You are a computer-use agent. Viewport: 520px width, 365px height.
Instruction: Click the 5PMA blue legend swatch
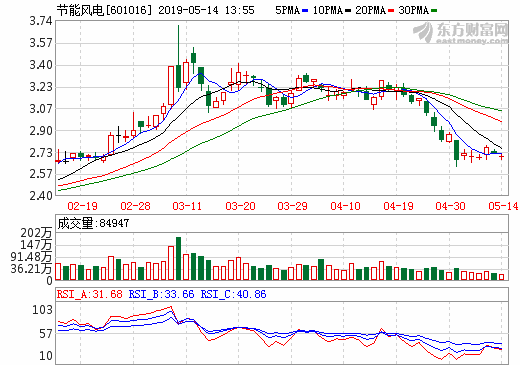tap(305, 11)
